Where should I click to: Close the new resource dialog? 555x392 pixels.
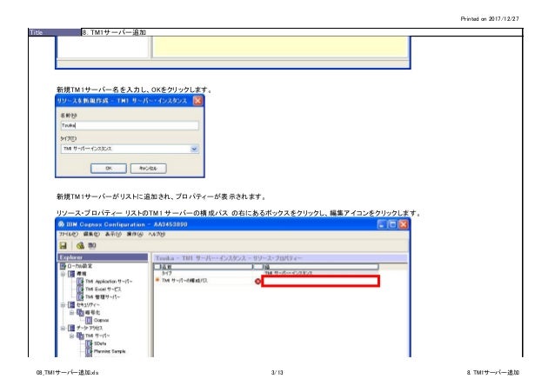click(197, 101)
